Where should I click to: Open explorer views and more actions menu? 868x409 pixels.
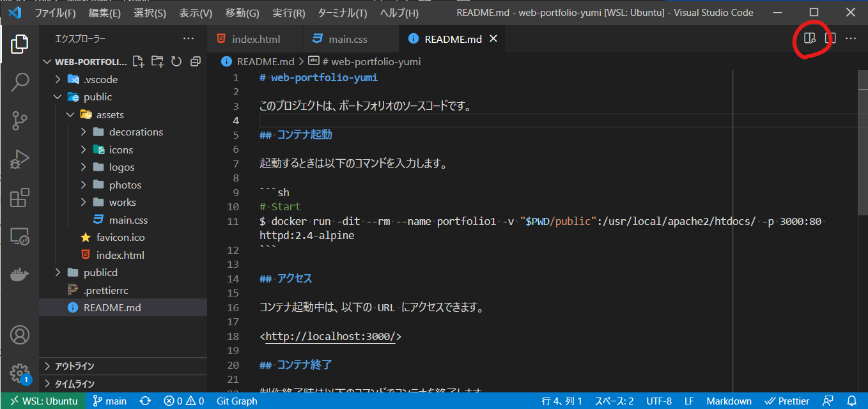tap(188, 39)
